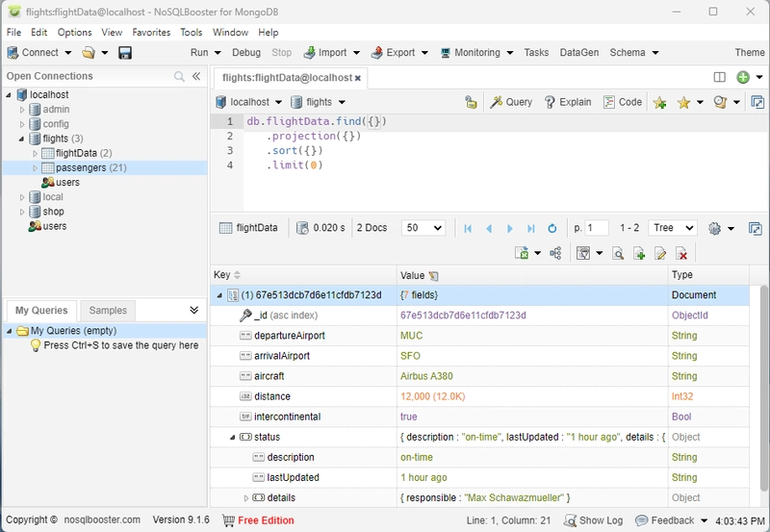Go to the next results page
Screen dimensions: 770x532
coord(510,228)
